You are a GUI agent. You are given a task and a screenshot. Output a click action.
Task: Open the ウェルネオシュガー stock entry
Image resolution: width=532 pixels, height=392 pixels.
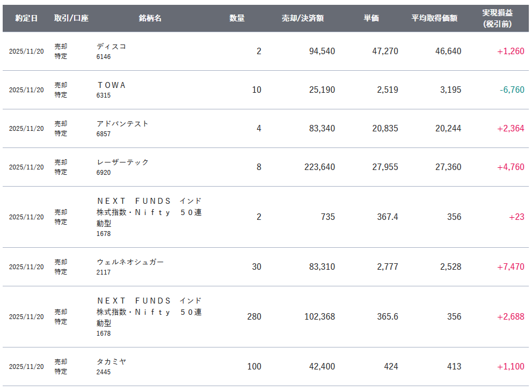pos(130,262)
